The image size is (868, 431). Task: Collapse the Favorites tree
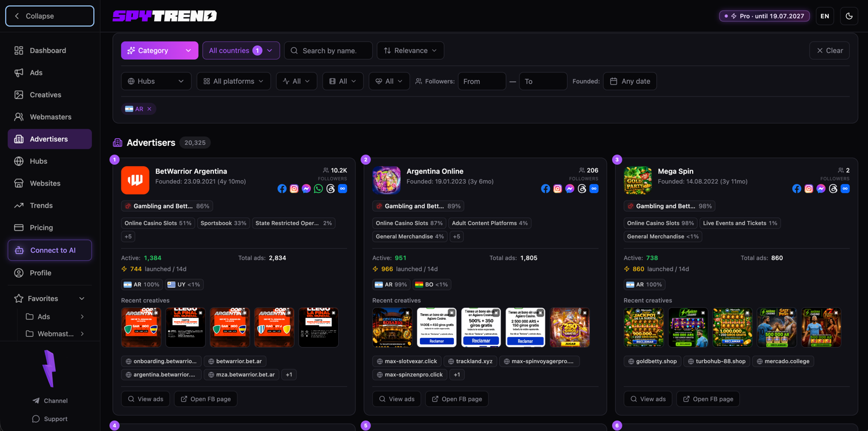(x=82, y=299)
